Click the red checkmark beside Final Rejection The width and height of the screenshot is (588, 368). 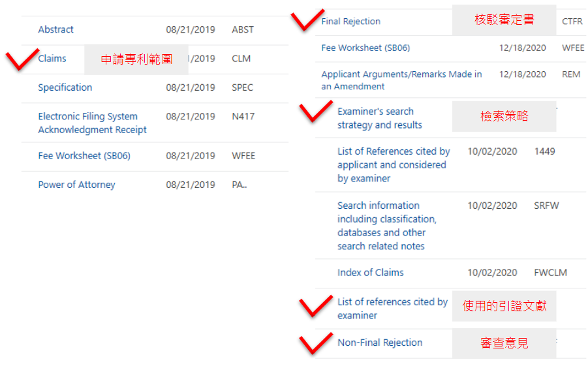(x=307, y=19)
